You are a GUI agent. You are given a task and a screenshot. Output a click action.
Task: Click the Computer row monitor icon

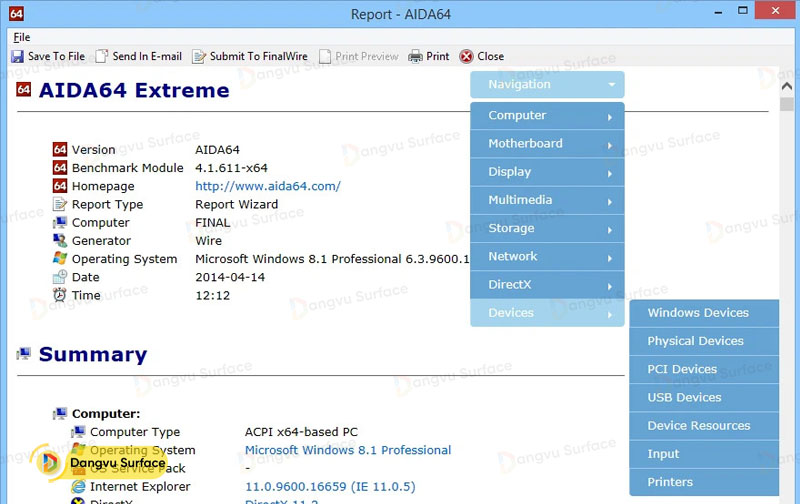[60, 222]
